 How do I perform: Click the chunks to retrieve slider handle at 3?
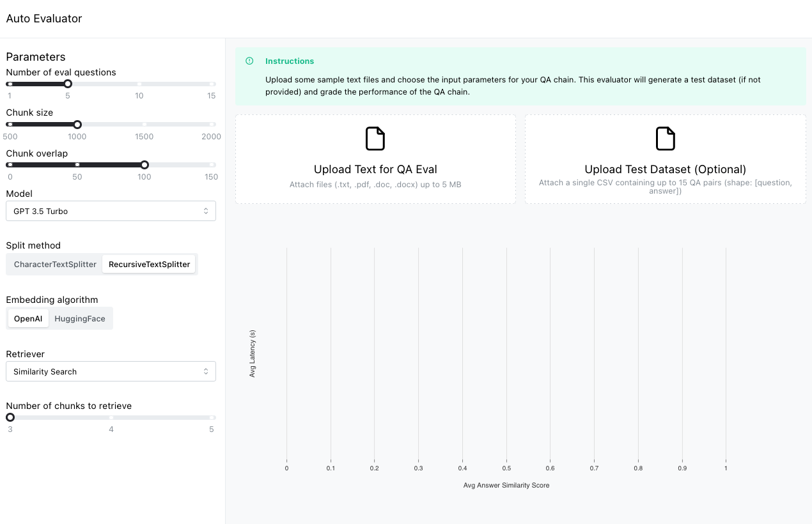point(10,417)
